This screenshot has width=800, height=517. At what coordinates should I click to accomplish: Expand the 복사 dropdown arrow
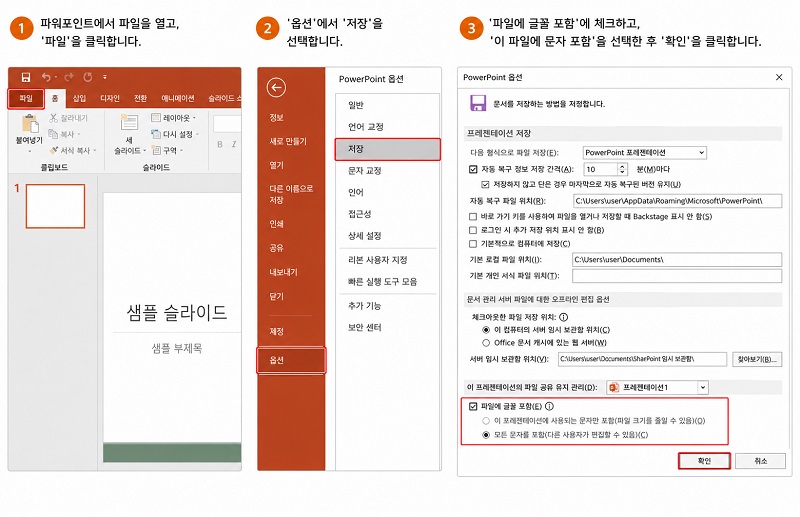[79, 135]
